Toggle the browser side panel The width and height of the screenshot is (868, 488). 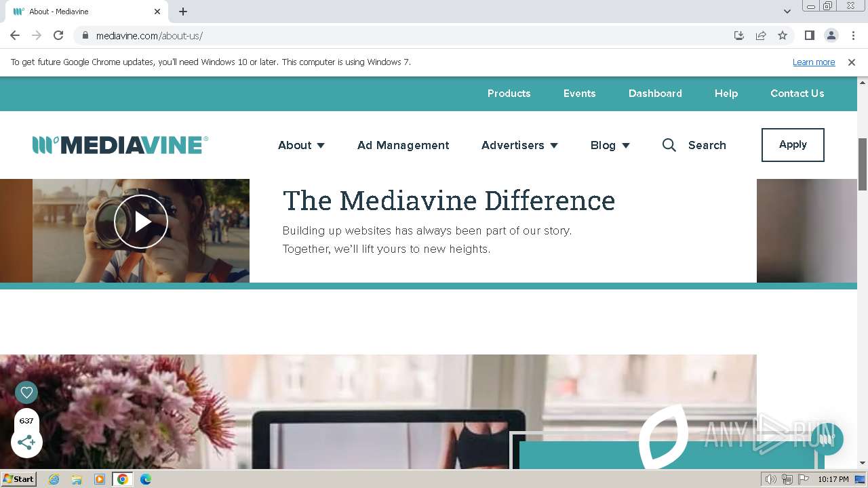(x=809, y=35)
